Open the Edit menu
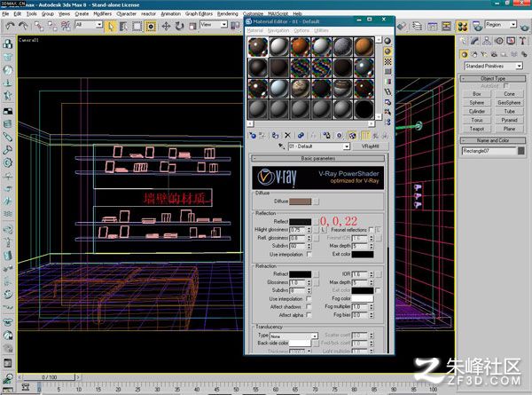This screenshot has height=395, width=532. pyautogui.click(x=18, y=14)
